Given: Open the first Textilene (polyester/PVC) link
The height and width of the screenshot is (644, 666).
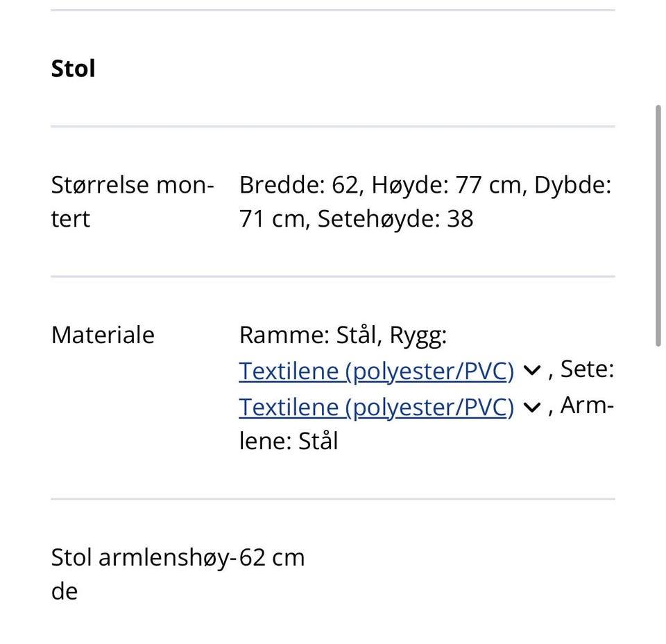Looking at the screenshot, I should [376, 370].
